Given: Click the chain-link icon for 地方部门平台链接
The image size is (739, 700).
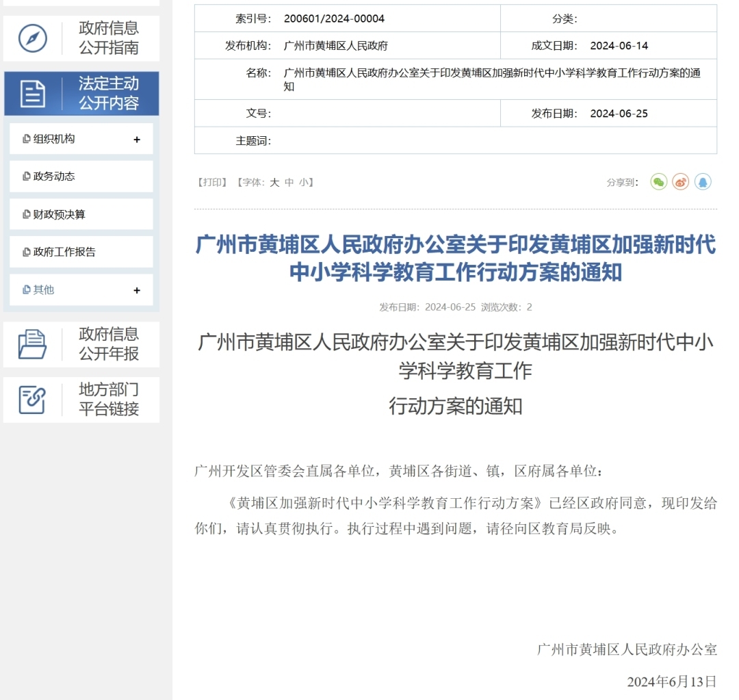Looking at the screenshot, I should [x=33, y=400].
